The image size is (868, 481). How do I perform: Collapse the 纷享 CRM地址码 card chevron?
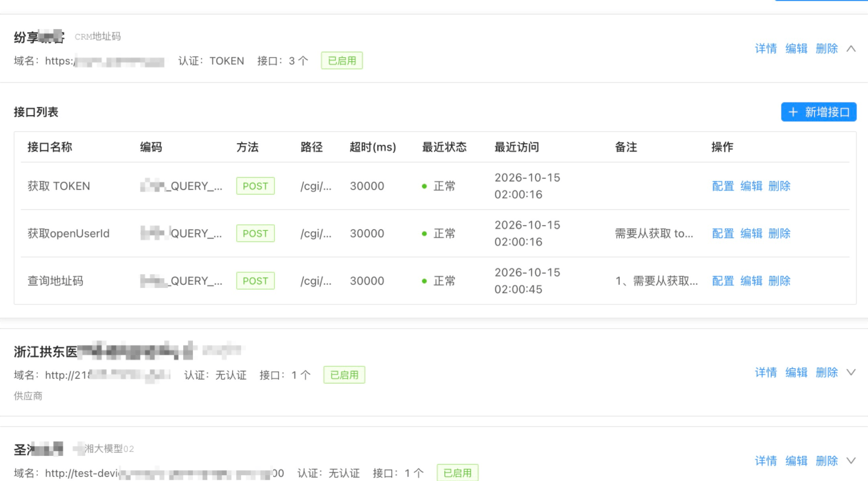click(x=851, y=49)
